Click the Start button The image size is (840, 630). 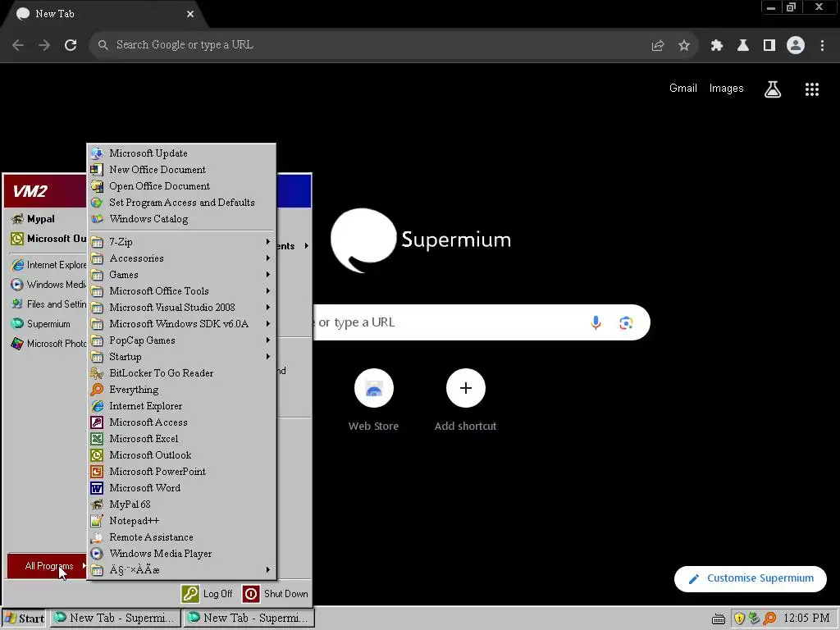tap(24, 619)
